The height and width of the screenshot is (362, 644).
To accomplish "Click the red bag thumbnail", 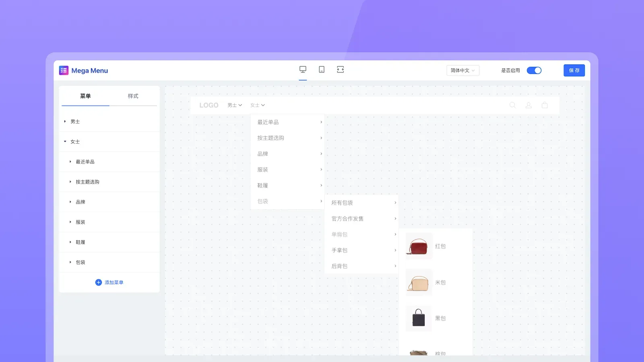I will click(419, 246).
